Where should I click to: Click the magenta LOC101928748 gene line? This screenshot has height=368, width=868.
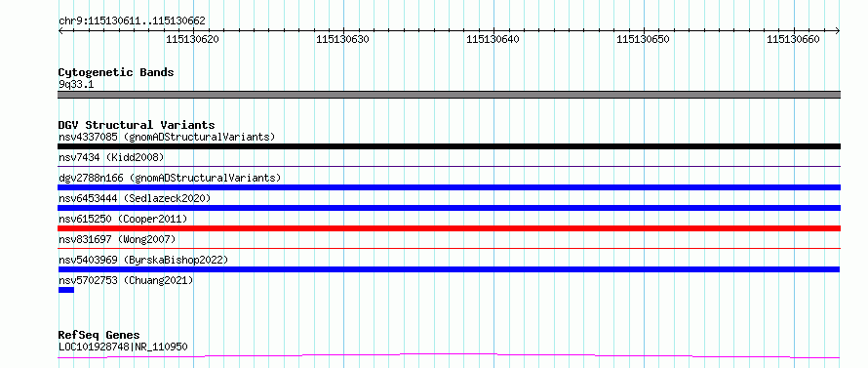click(449, 355)
